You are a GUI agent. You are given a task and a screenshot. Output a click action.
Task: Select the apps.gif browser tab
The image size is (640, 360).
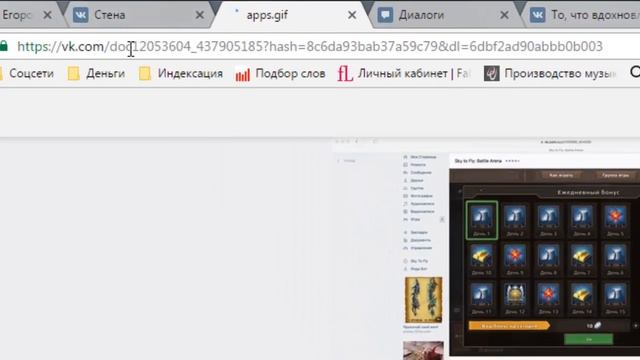coord(290,15)
